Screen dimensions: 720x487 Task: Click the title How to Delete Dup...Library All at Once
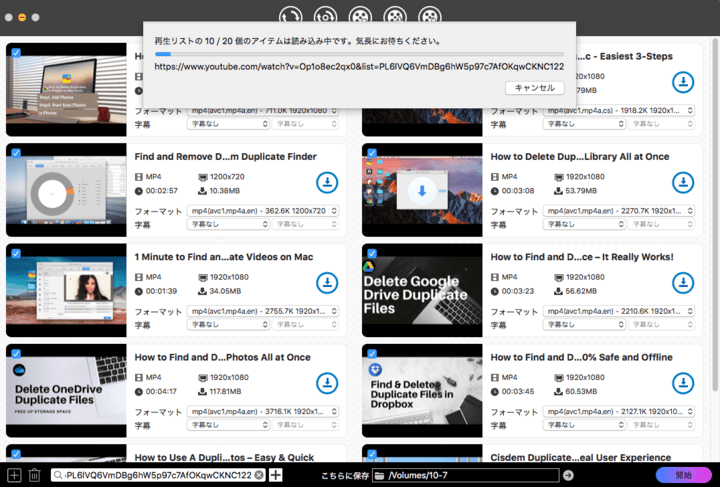click(579, 157)
